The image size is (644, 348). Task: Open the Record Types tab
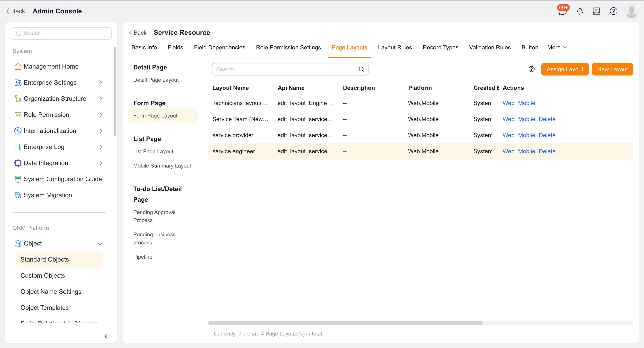click(x=440, y=47)
